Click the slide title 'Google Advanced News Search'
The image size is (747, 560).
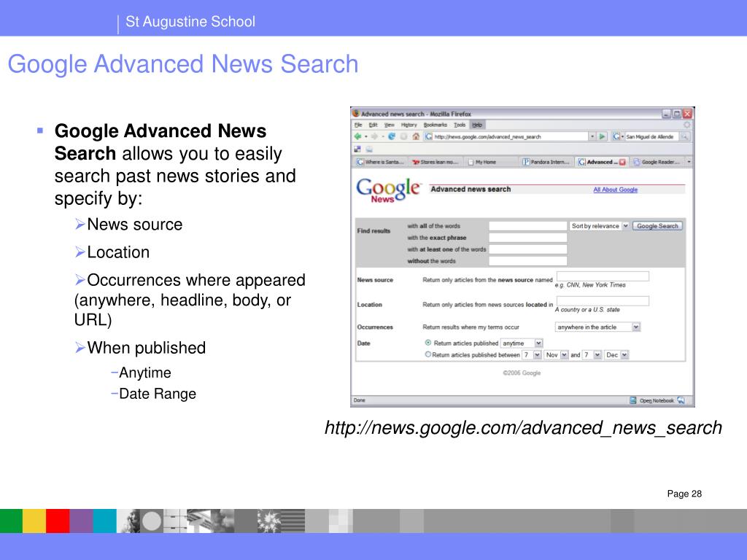pos(183,64)
